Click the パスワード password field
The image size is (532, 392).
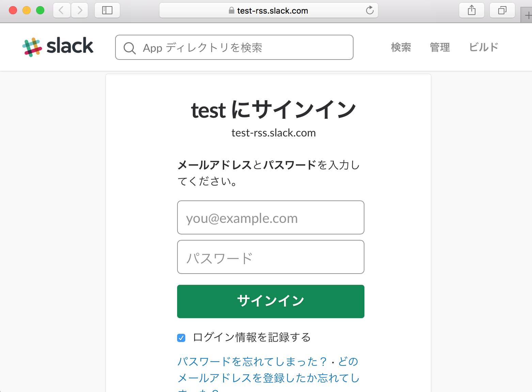tap(270, 257)
